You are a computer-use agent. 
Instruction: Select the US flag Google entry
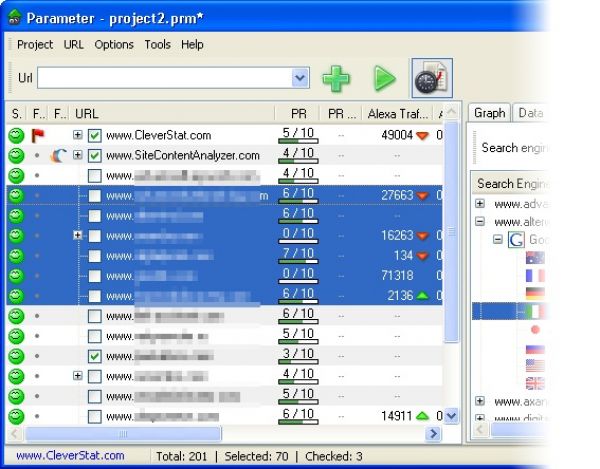coord(535,365)
